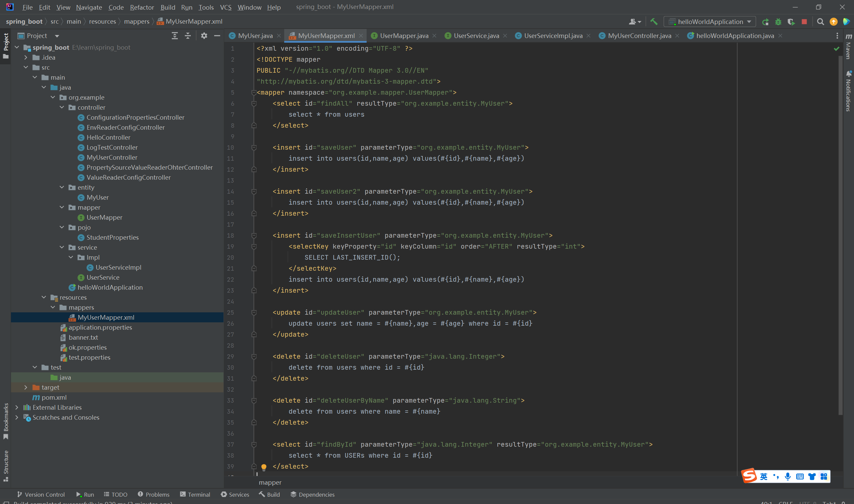This screenshot has width=854, height=504.
Task: Click the Debug bug icon
Action: [778, 22]
